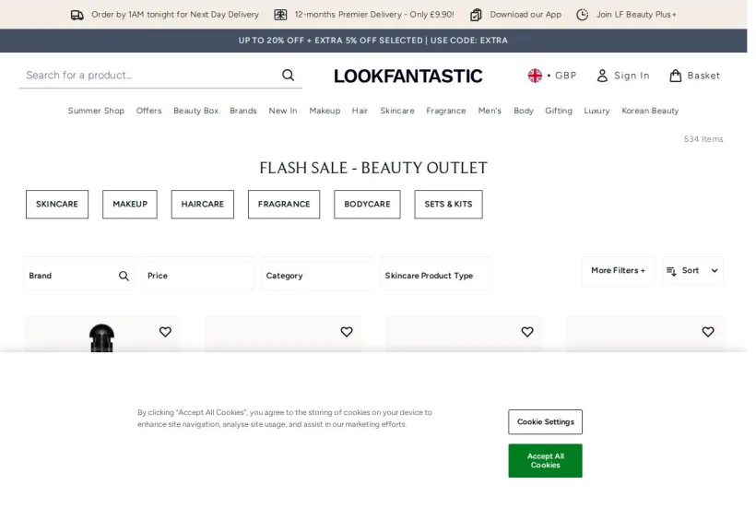Click FLASH SALE - BEAUTY OUTLET heading
Viewport: 756px width, 532px height.
tap(373, 168)
